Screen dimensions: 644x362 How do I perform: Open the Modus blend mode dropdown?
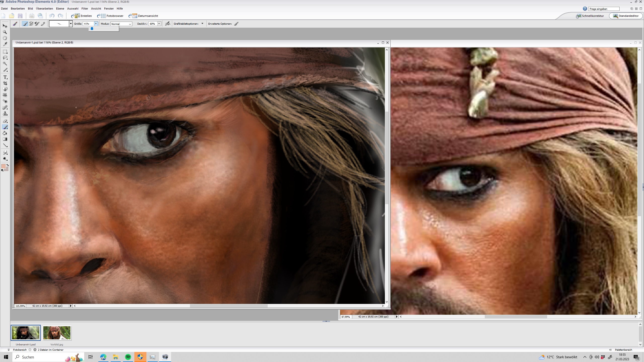pos(121,24)
